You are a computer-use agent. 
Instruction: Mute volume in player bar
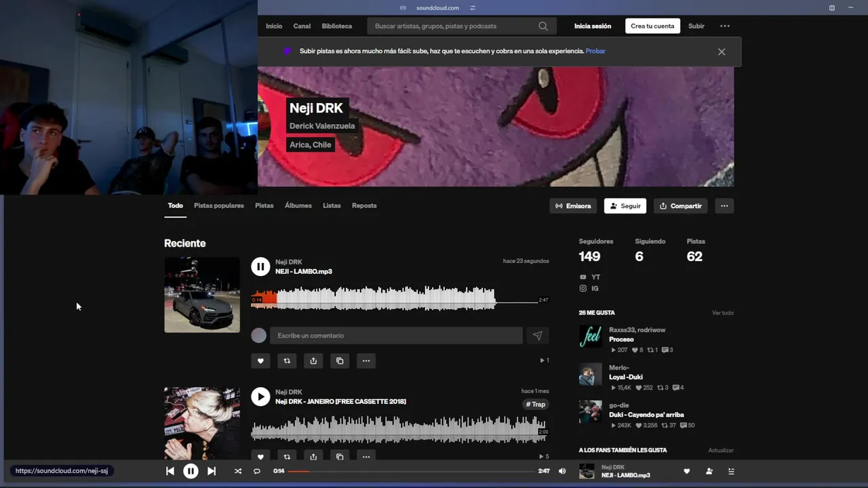coord(562,471)
